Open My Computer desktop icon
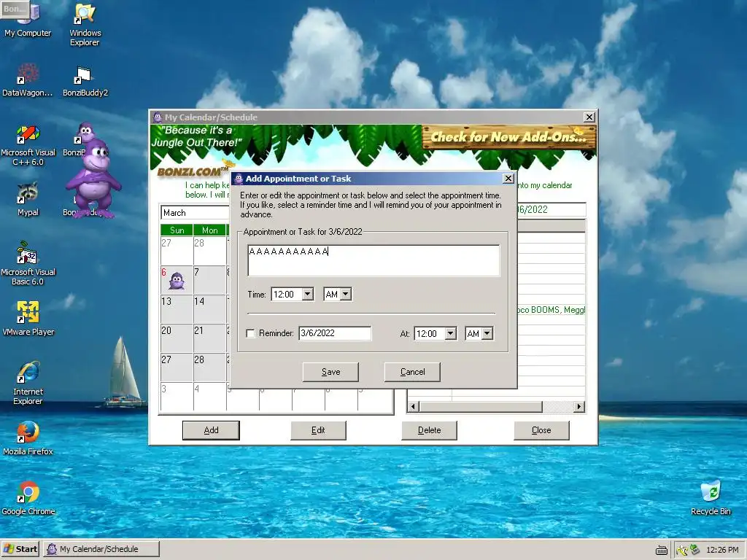Screen dimensions: 747x560 [x=28, y=20]
